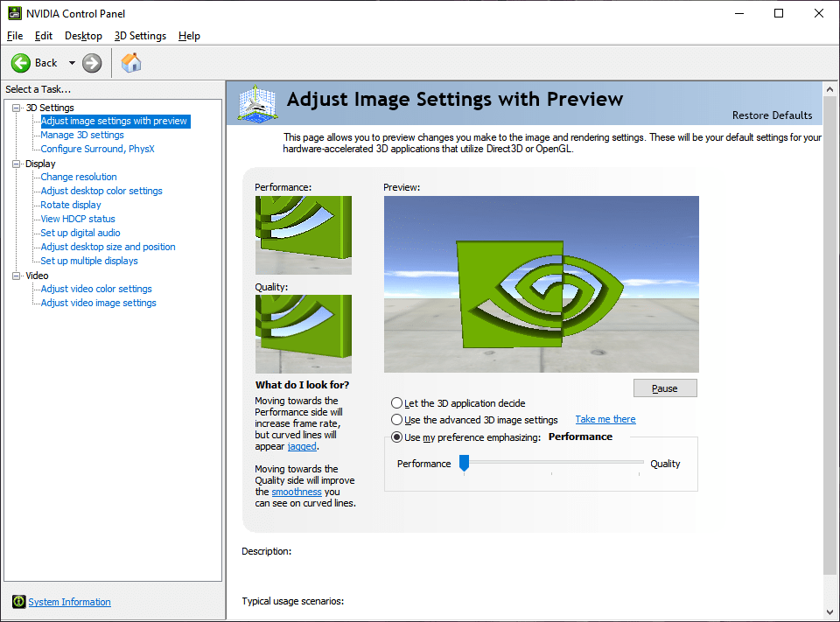Click the NVIDIA Control Panel title bar icon
Screen dimensions: 840x622
(x=15, y=13)
